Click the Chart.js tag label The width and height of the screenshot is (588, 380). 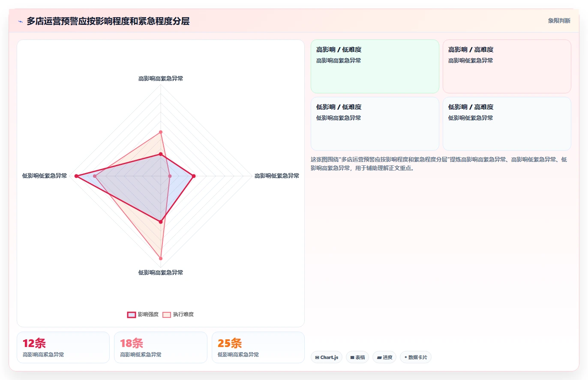tap(329, 357)
